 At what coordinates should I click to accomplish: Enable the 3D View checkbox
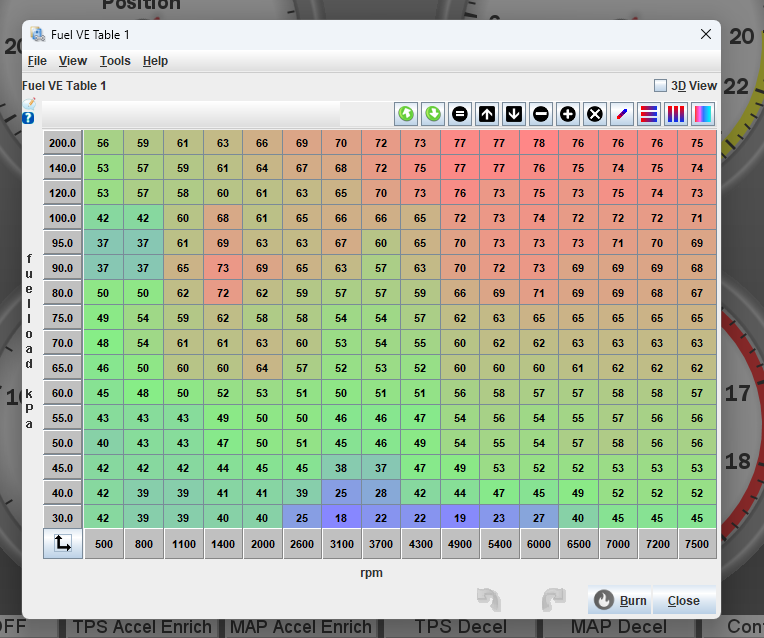point(660,86)
